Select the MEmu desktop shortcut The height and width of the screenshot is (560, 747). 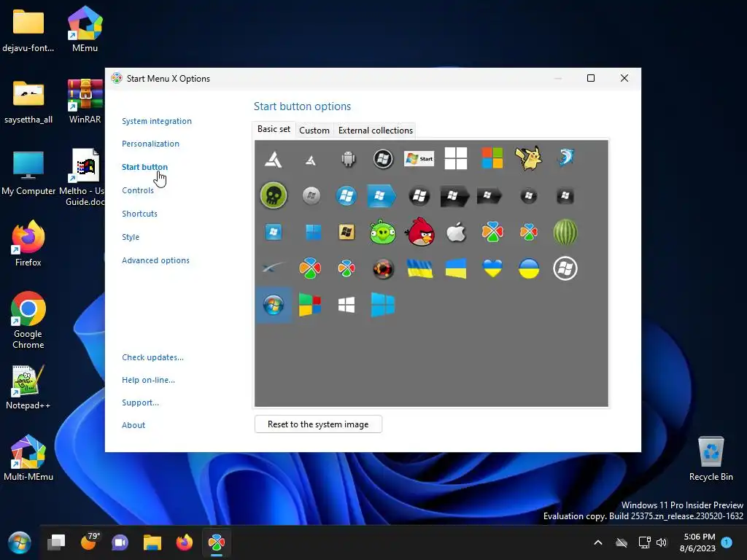(85, 29)
